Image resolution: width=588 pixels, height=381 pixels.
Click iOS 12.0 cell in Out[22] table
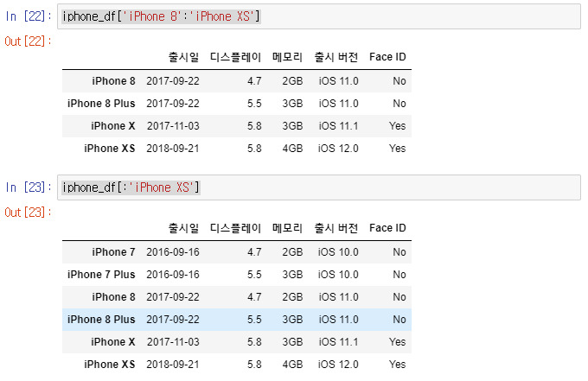338,149
